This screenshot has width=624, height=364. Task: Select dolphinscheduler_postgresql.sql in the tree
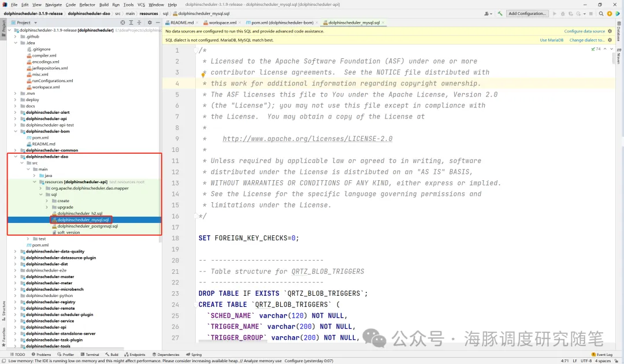87,226
